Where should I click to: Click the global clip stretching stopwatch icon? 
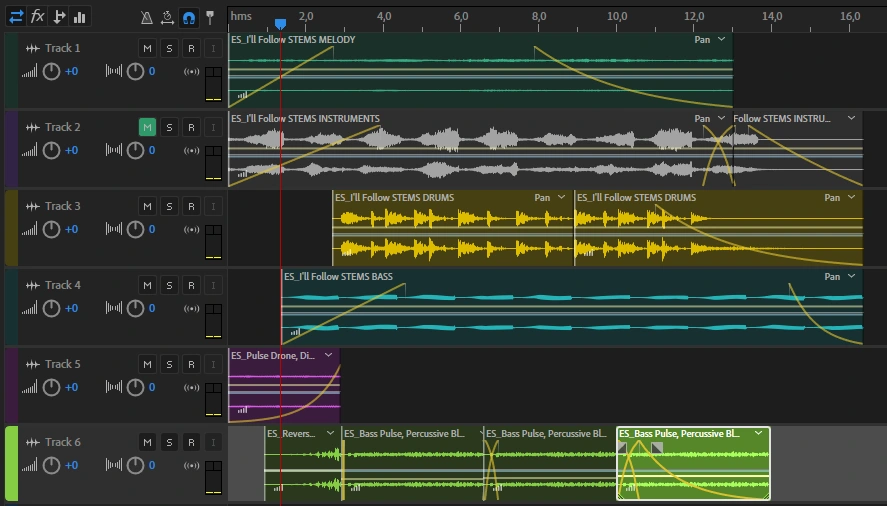pos(167,17)
